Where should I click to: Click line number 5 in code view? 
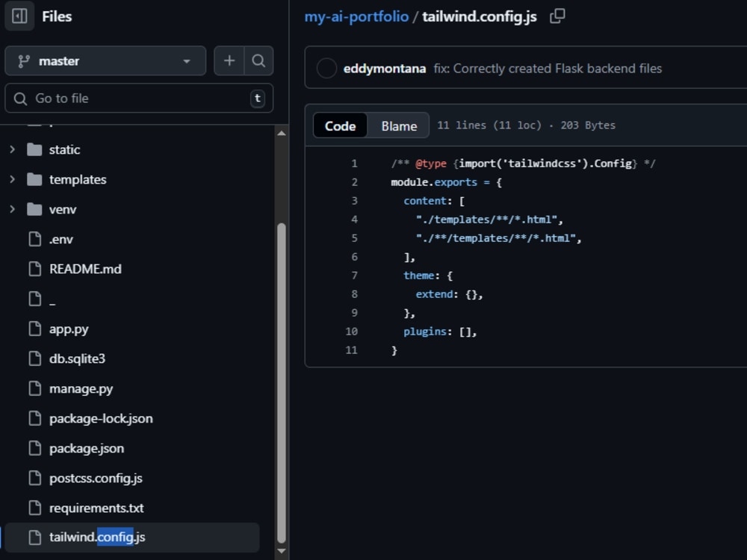coord(354,238)
